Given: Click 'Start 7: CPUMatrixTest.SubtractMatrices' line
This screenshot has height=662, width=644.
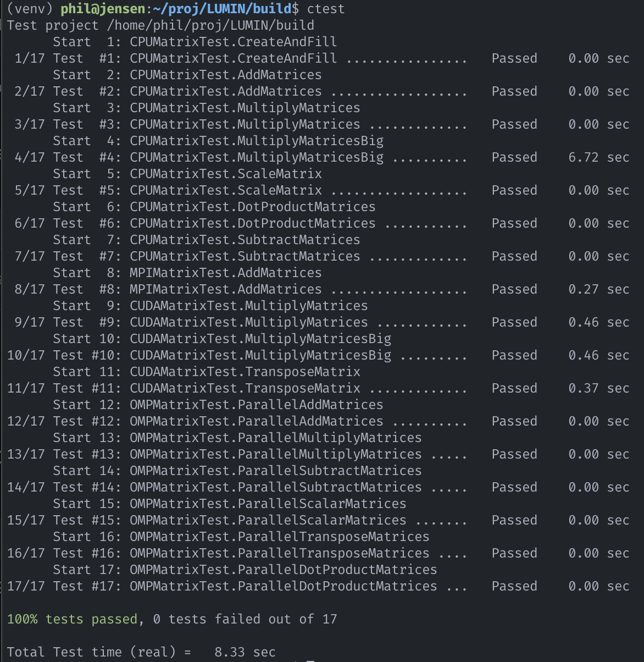Looking at the screenshot, I should [207, 240].
